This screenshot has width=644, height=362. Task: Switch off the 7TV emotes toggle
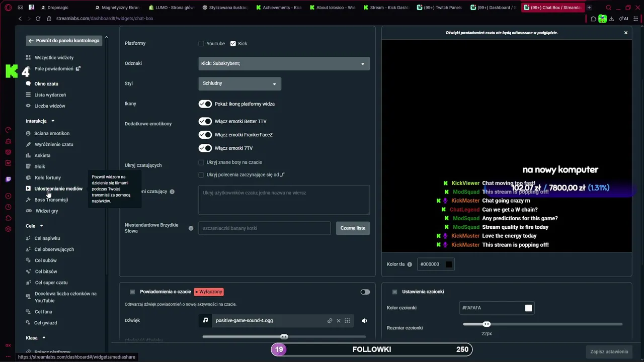[205, 148]
